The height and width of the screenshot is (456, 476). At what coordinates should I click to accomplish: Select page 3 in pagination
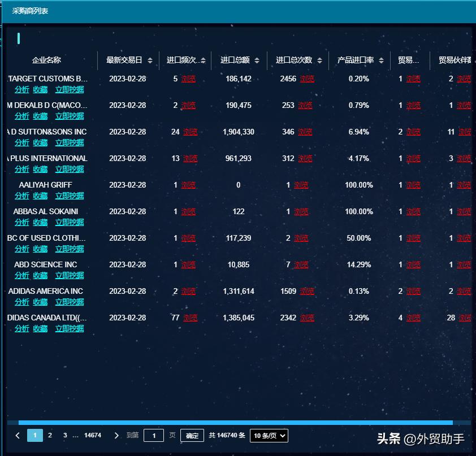pos(65,435)
